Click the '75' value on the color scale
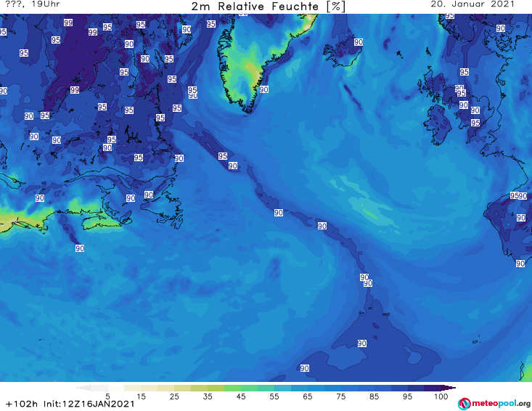Viewport: 532px width, 411px height. point(340,396)
